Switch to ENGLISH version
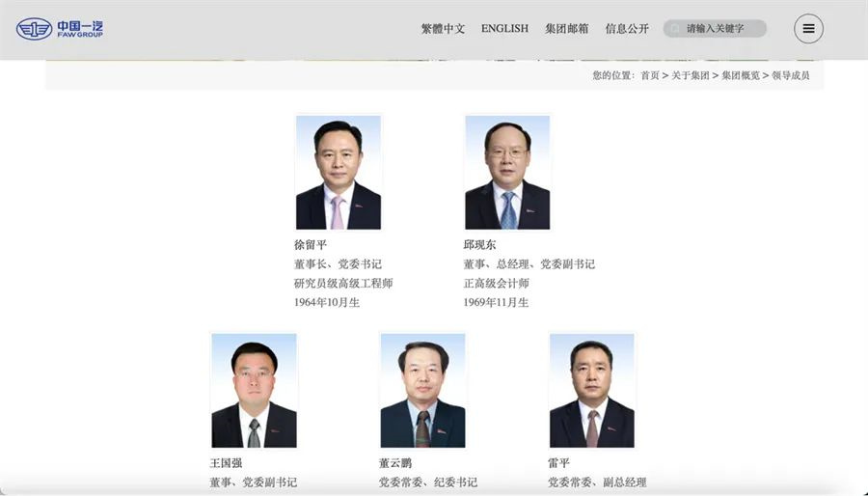The height and width of the screenshot is (496, 868). pyautogui.click(x=504, y=28)
